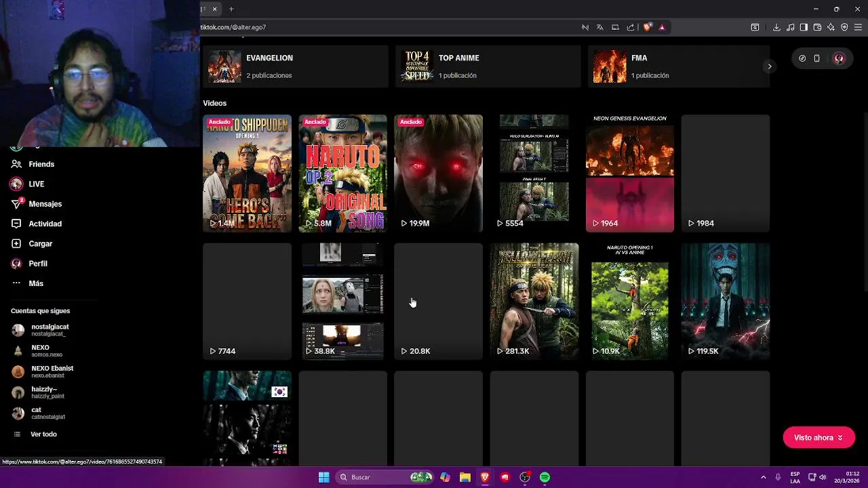
Task: Play Naruto Opening 1 AI vs Anime video
Action: [630, 302]
